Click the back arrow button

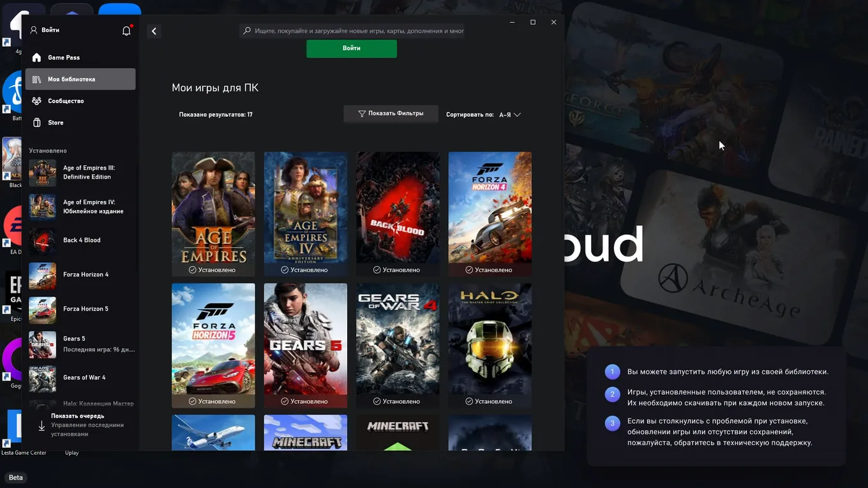point(154,31)
